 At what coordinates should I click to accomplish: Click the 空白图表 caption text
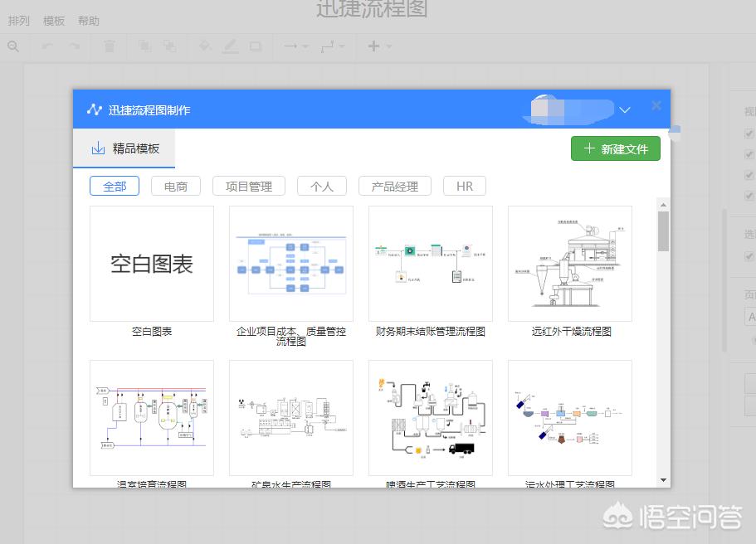point(152,332)
